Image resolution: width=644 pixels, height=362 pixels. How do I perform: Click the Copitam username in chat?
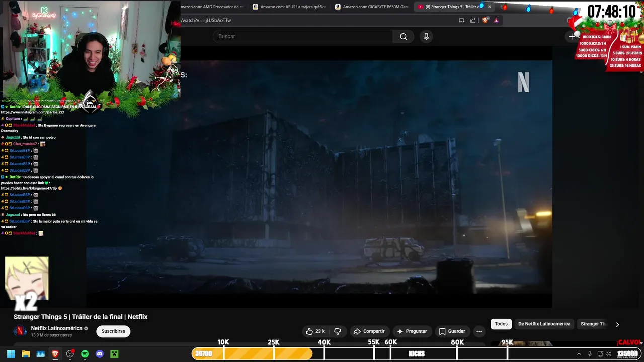[13, 119]
